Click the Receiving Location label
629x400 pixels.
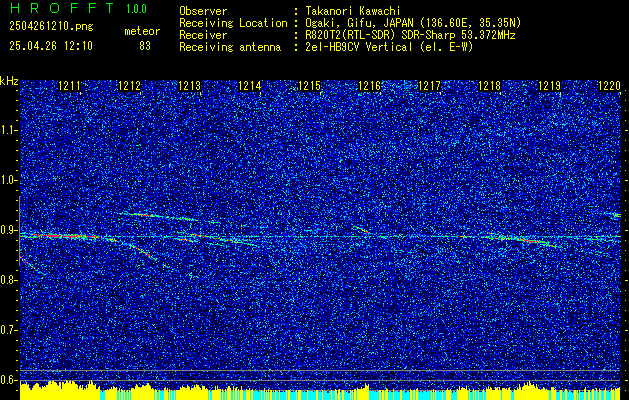coord(233,23)
